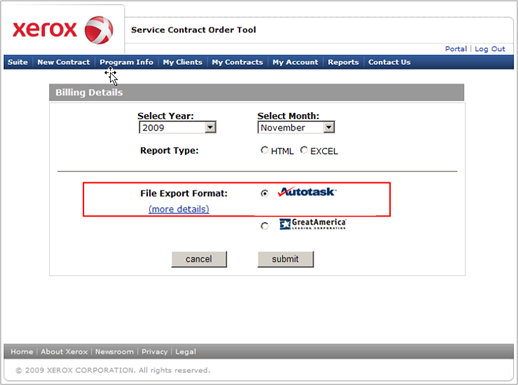Open the Reports menu
This screenshot has height=385, width=518.
pos(343,62)
